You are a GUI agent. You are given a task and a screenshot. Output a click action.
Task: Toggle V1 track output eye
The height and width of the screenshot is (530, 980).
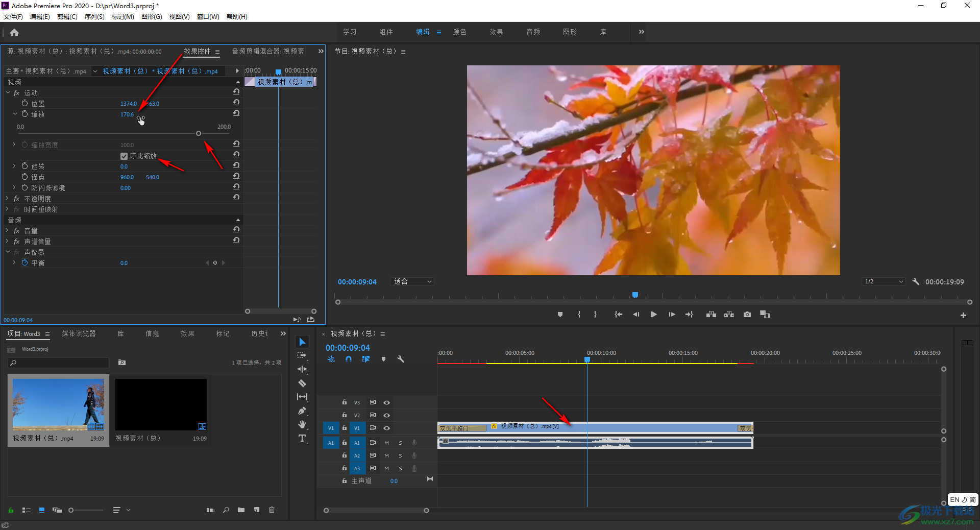(x=386, y=428)
